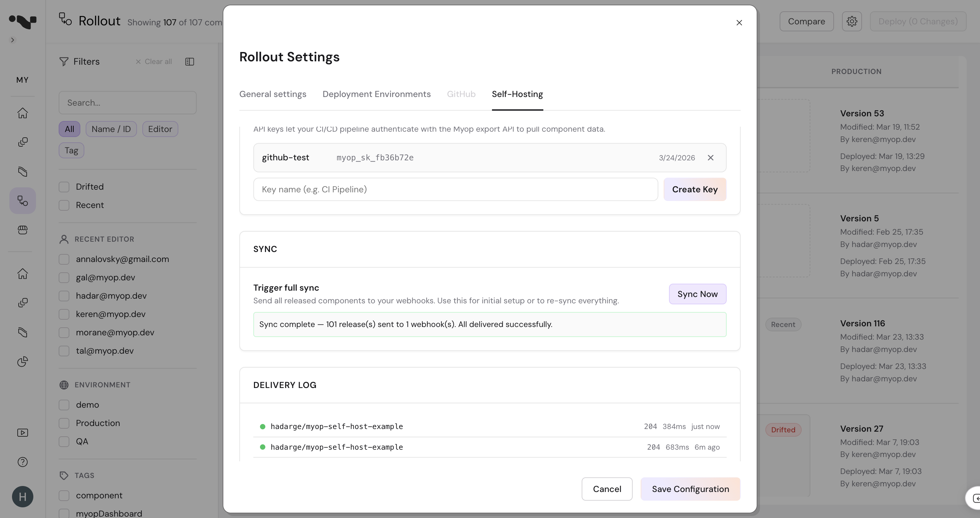The height and width of the screenshot is (518, 980).
Task: Switch to Deployment Environments tab
Action: 376,94
